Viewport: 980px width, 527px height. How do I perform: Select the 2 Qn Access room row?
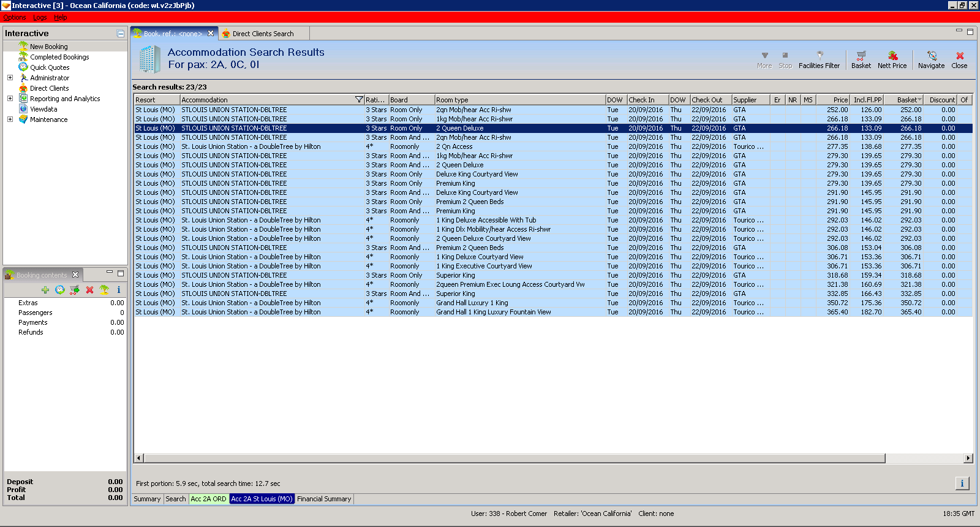coord(553,146)
